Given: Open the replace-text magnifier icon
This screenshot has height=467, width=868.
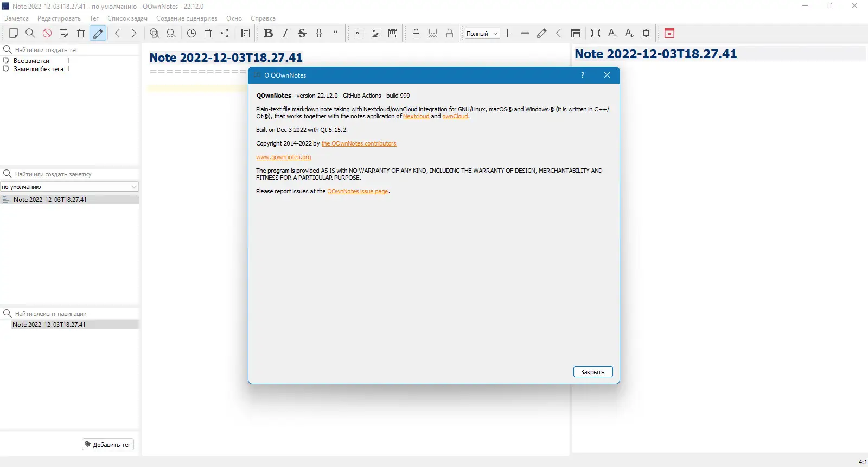Looking at the screenshot, I should click(x=171, y=33).
